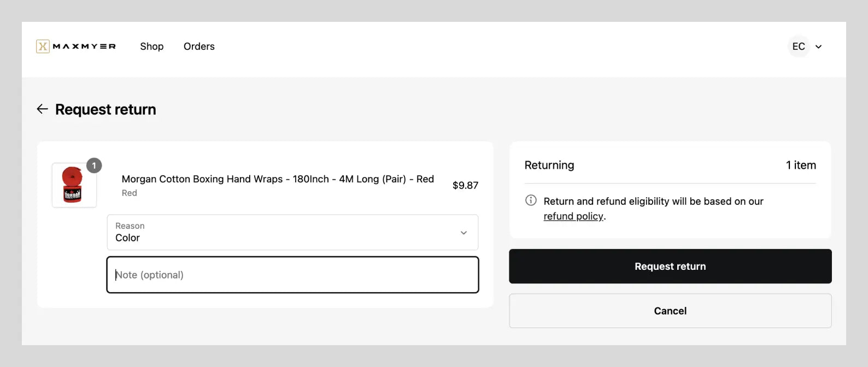Image resolution: width=868 pixels, height=367 pixels.
Task: Click the Morgan Cotton Boxing Hand Wraps title
Action: point(278,179)
